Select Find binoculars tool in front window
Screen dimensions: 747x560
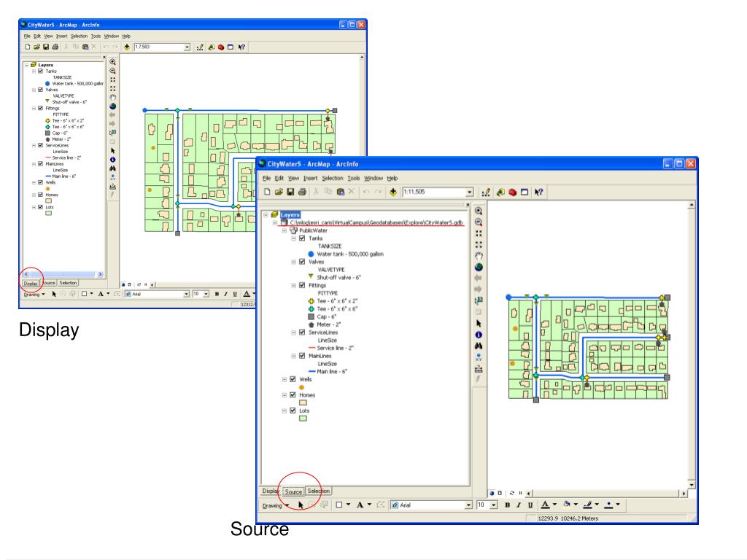(x=479, y=346)
